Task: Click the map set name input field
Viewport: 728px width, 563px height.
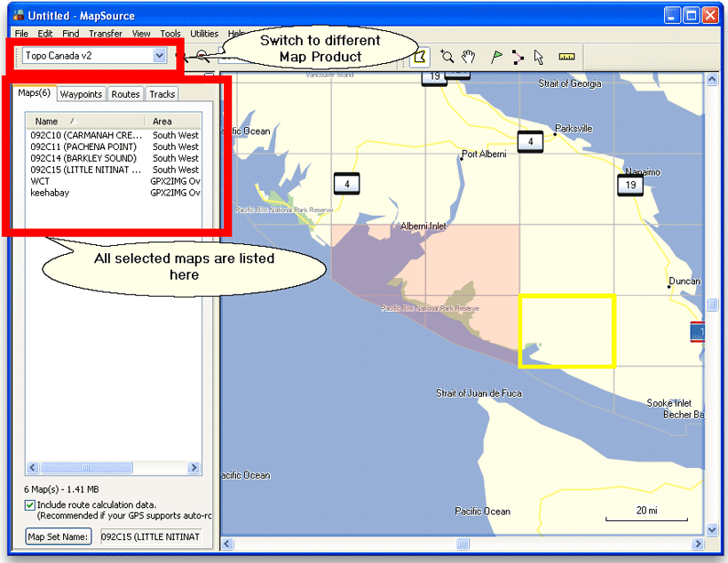Action: pos(151,536)
